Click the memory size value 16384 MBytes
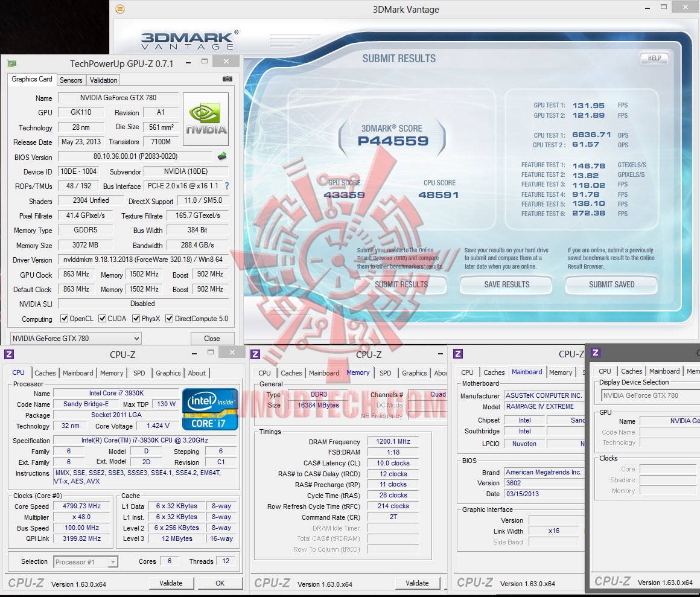 (x=318, y=406)
